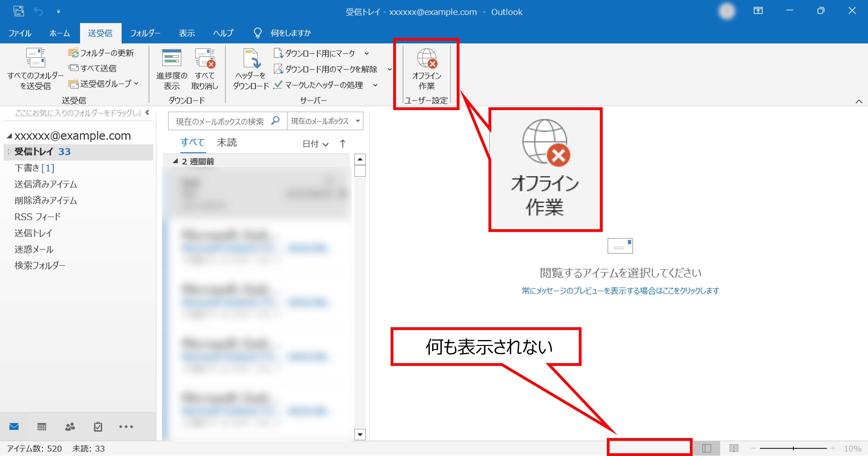Click 何をしますか search box
The width and height of the screenshot is (868, 456).
tap(290, 33)
